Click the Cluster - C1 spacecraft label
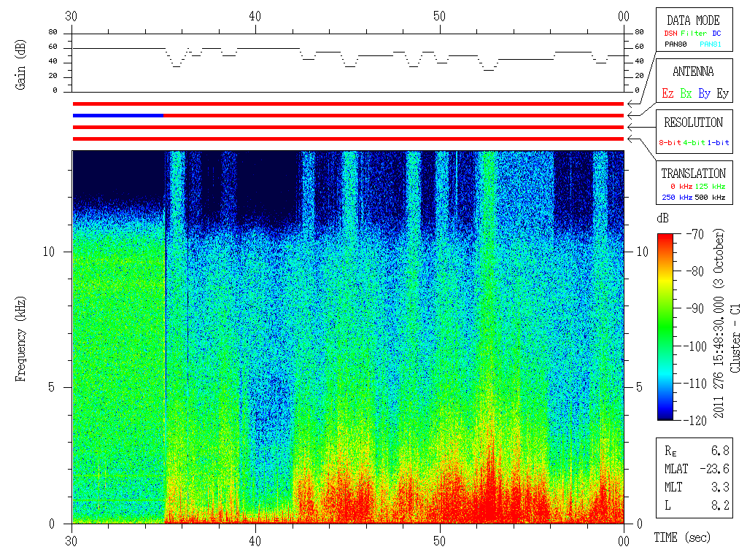Screen dimensions: 747x560 pyautogui.click(x=735, y=338)
